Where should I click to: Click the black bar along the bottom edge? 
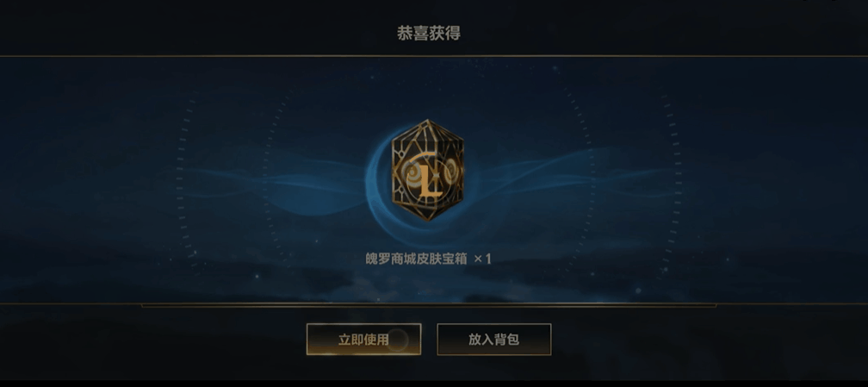pyautogui.click(x=434, y=384)
